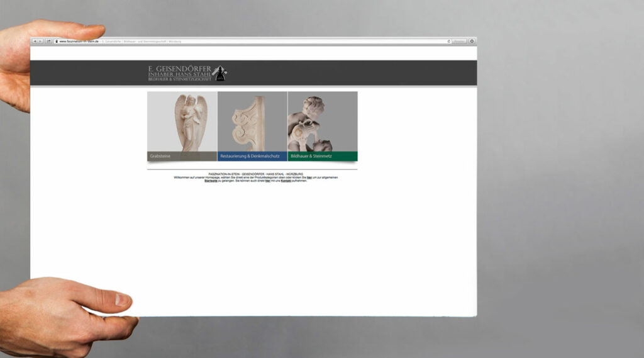Click "hier" link before "um zur allgemeinen"

[x=309, y=177]
